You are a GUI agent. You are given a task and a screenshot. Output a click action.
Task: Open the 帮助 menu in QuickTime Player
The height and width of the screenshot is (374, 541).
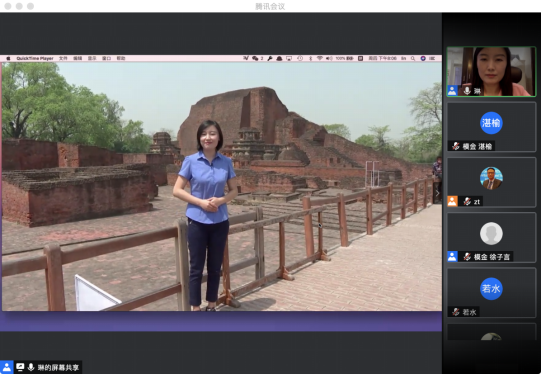click(121, 58)
